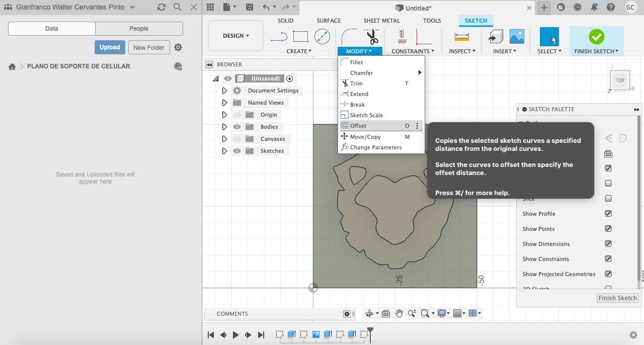Toggle the Show Constraints checkbox

pyautogui.click(x=608, y=259)
